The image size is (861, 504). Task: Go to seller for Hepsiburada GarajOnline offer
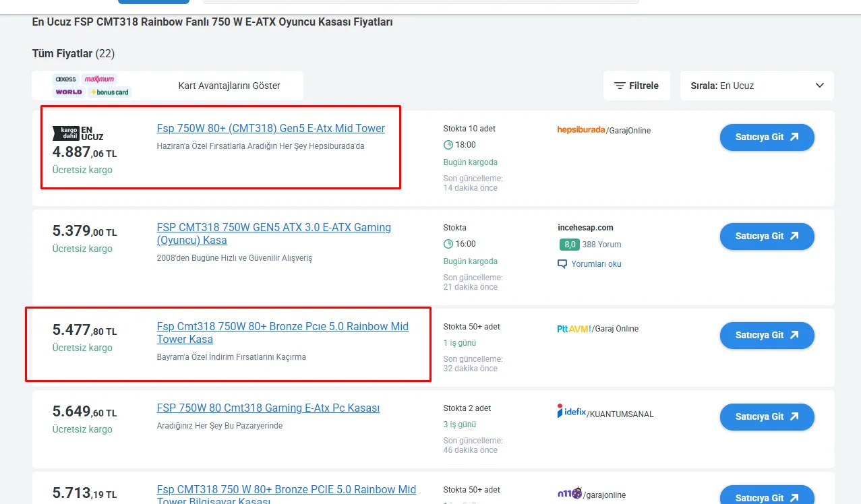pos(767,137)
